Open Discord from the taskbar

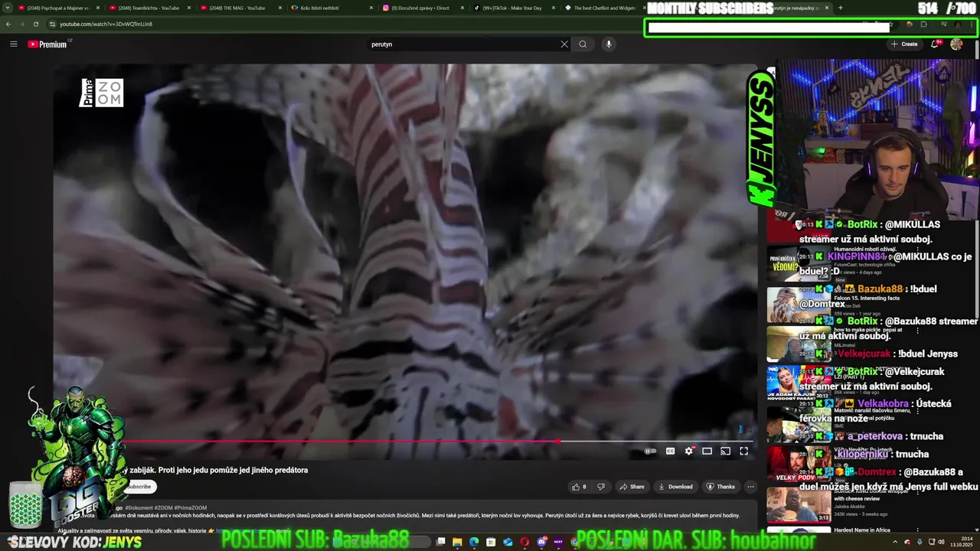pos(542,542)
